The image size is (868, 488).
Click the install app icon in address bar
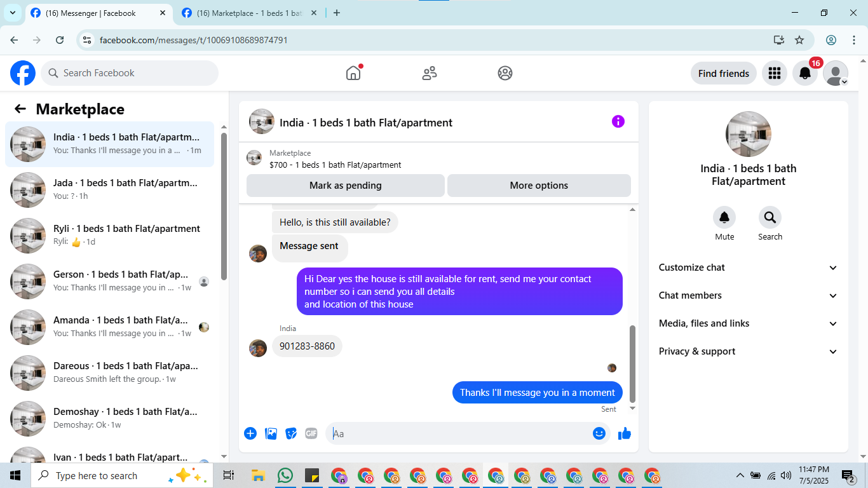pos(779,40)
